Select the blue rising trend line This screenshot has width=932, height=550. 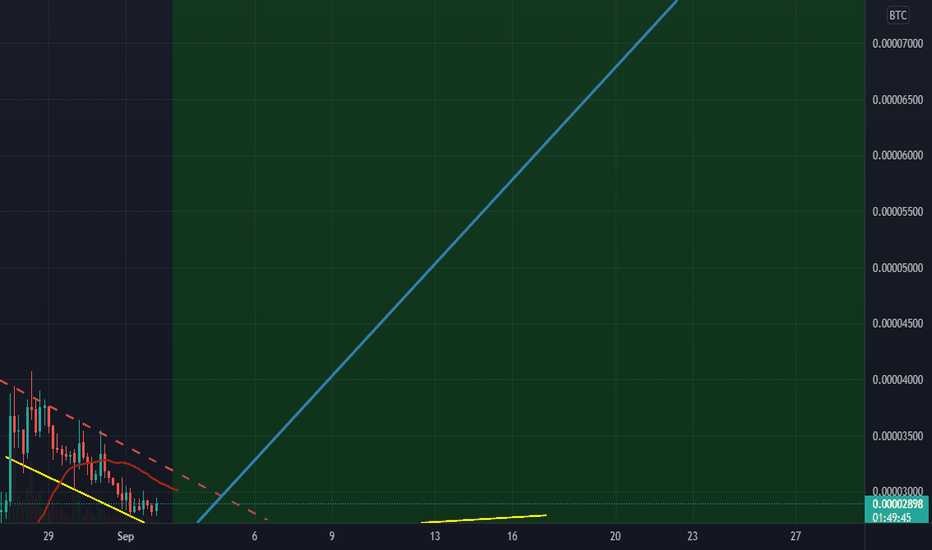(437, 262)
